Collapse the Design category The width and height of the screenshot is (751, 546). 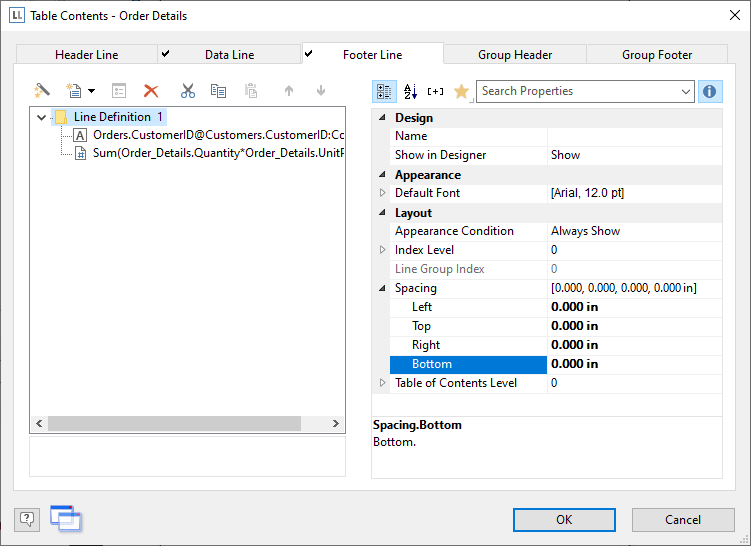(x=382, y=117)
